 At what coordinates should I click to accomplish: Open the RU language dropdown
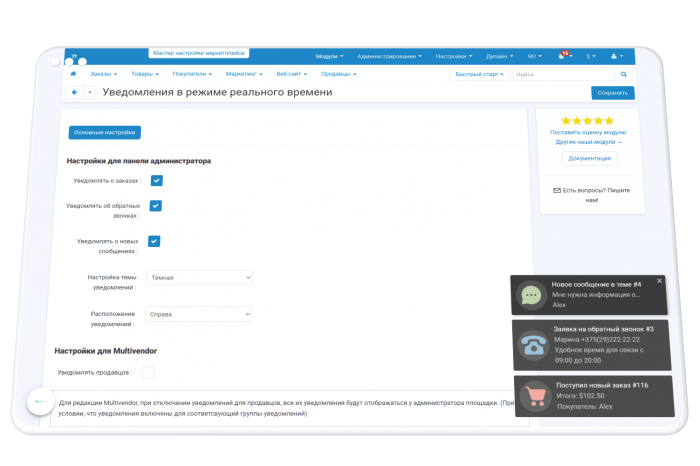(534, 56)
